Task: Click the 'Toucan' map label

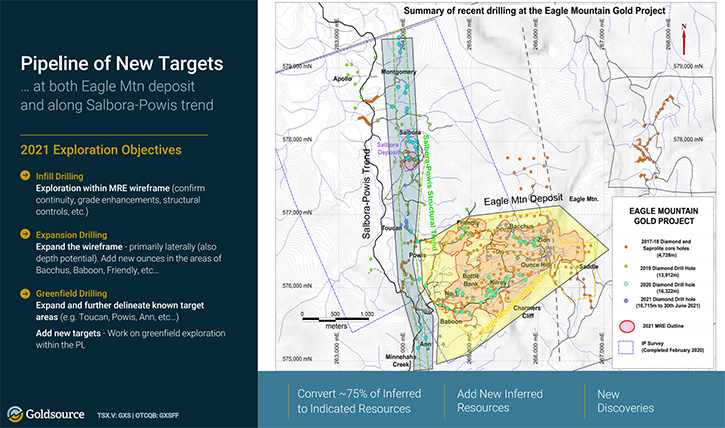Action: pyautogui.click(x=391, y=228)
